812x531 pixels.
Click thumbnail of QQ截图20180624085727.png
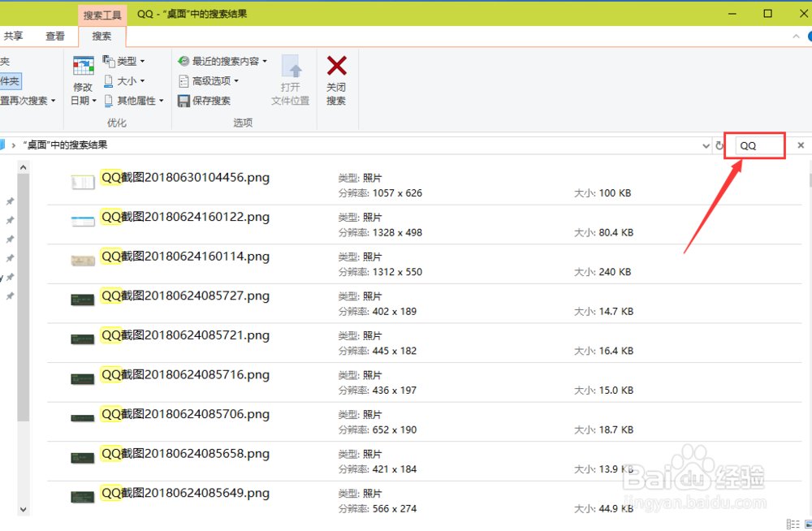pos(83,300)
